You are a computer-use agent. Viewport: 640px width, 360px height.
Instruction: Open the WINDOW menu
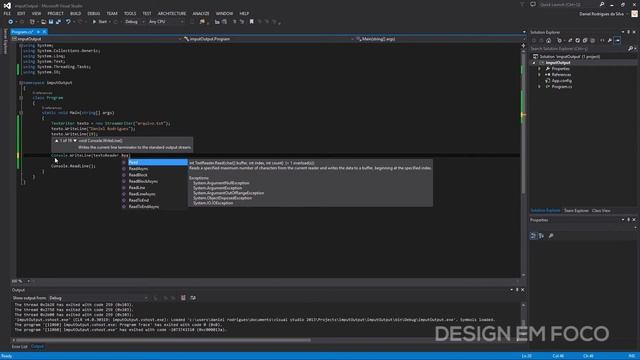pyautogui.click(x=224, y=13)
